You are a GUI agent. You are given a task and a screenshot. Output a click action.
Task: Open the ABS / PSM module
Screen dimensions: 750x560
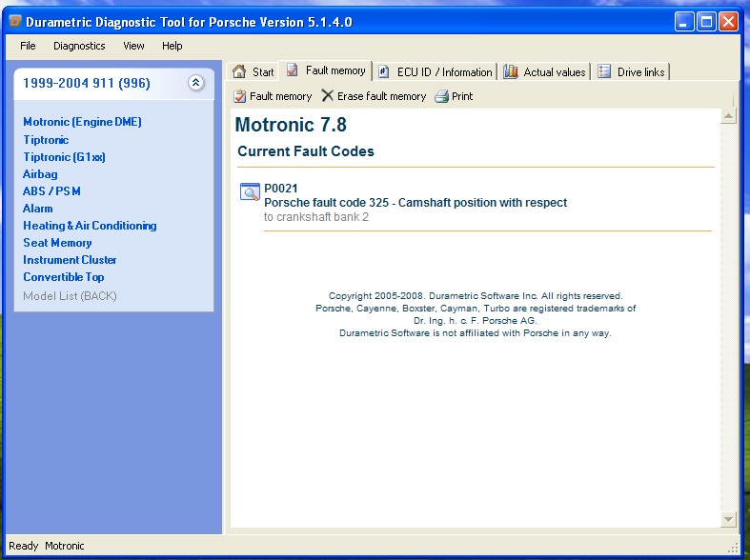click(x=51, y=191)
